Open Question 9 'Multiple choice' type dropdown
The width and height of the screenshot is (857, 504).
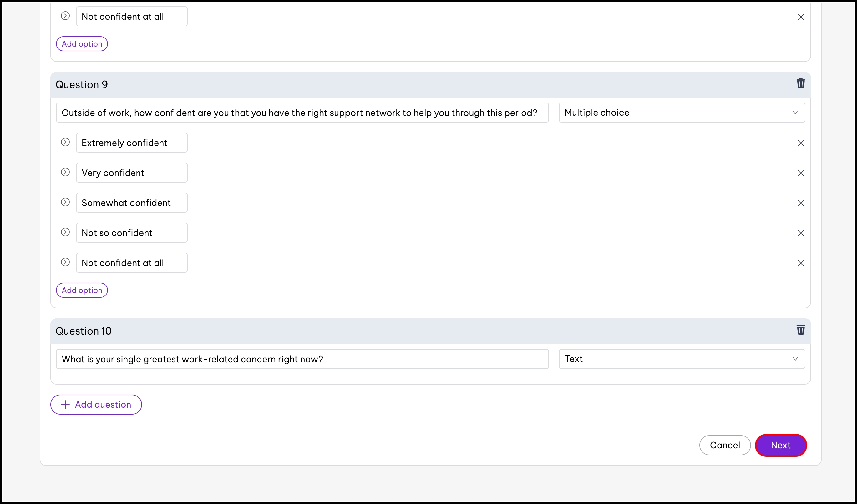pos(682,113)
